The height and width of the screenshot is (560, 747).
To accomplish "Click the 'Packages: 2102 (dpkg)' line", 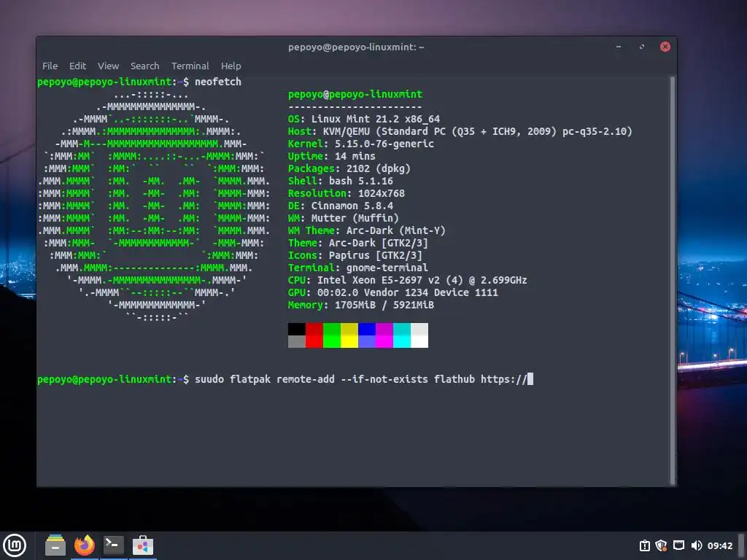I will 349,168.
